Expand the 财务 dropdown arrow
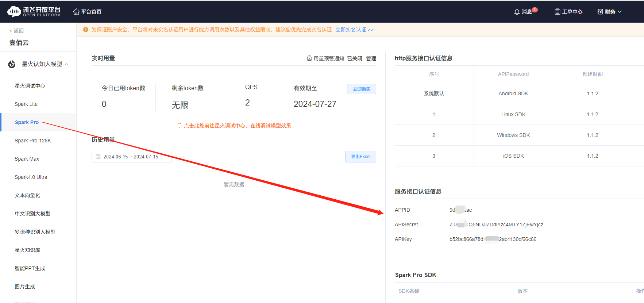 tap(620, 12)
